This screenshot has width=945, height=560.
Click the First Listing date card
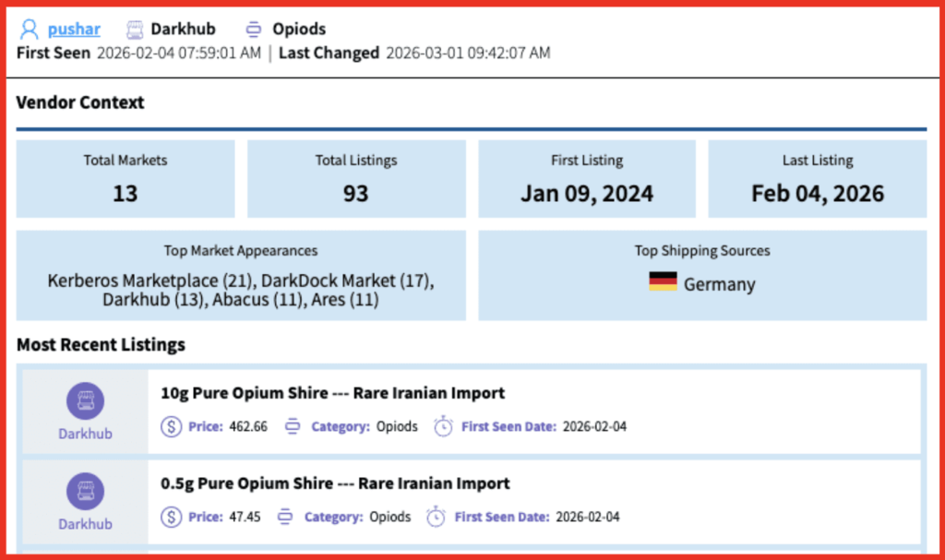point(587,179)
